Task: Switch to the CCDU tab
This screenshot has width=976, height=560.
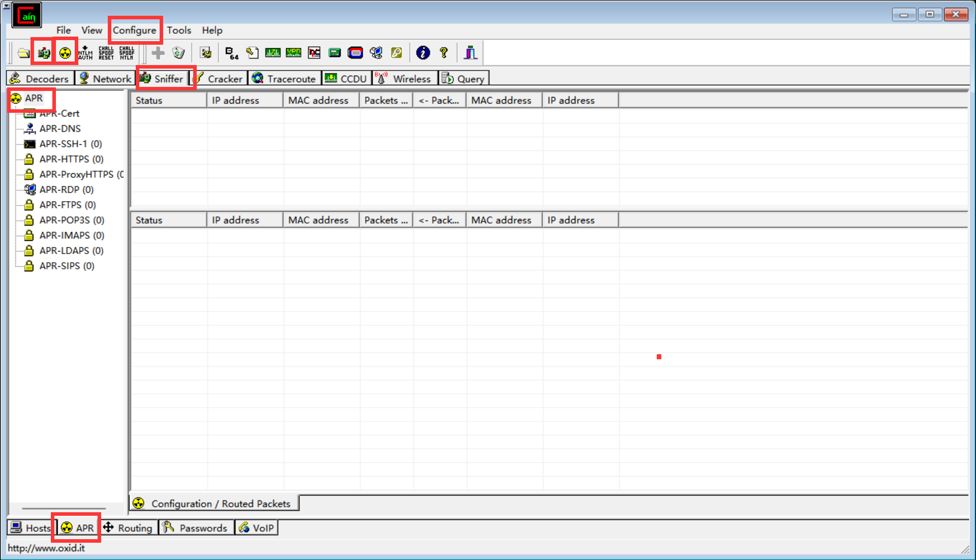Action: (346, 78)
